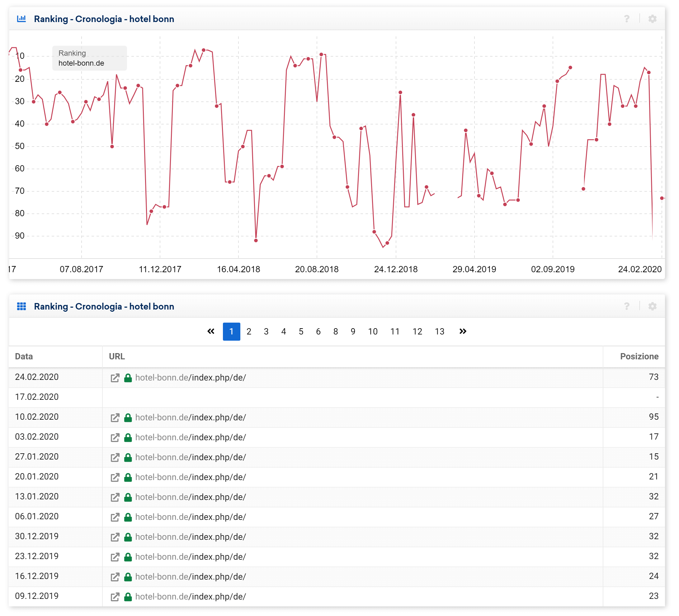679x616 pixels.
Task: Open external link icon for 13.01.2020 row
Action: 115,497
